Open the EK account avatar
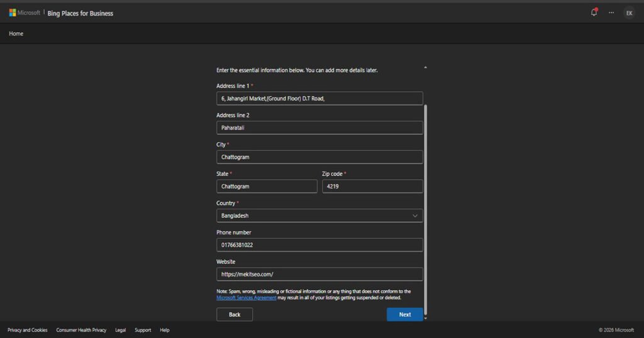The image size is (644, 338). (629, 13)
